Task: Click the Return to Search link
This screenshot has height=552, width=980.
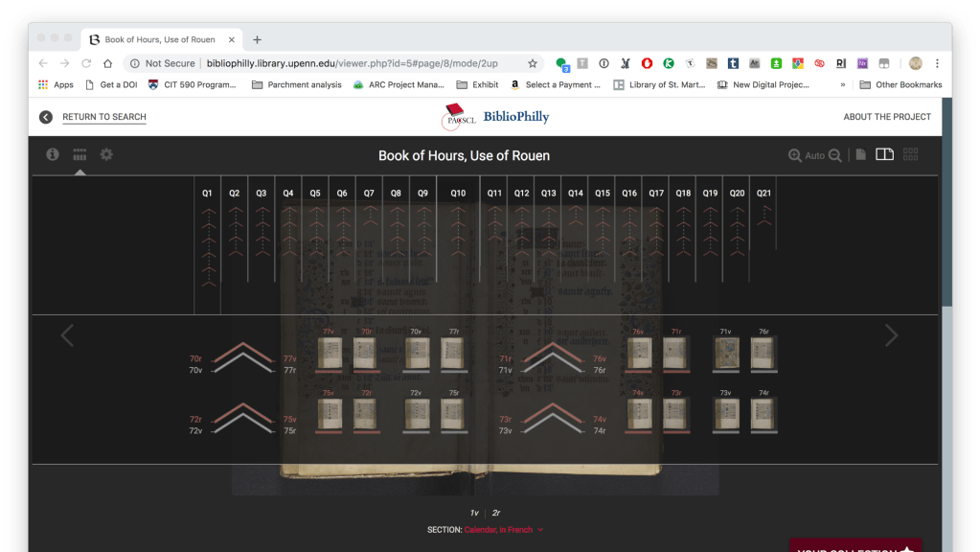Action: tap(104, 117)
